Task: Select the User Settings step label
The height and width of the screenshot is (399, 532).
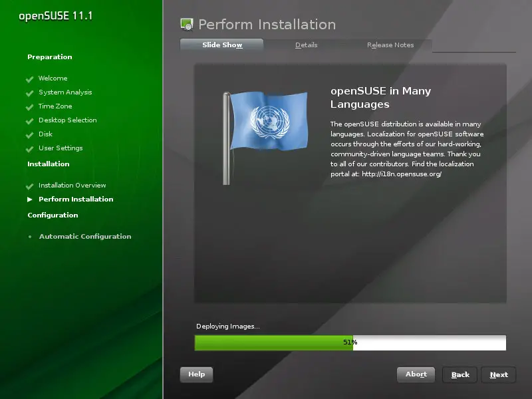Action: tap(61, 148)
